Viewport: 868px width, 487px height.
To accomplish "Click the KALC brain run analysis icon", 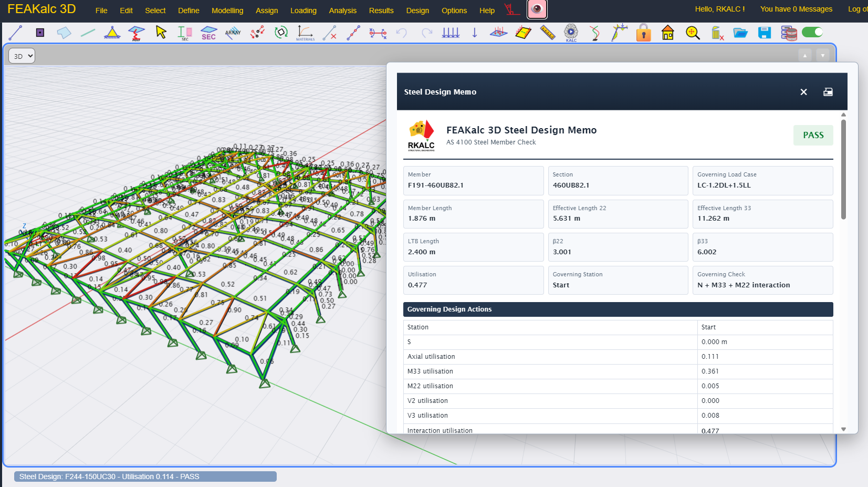I will click(571, 33).
